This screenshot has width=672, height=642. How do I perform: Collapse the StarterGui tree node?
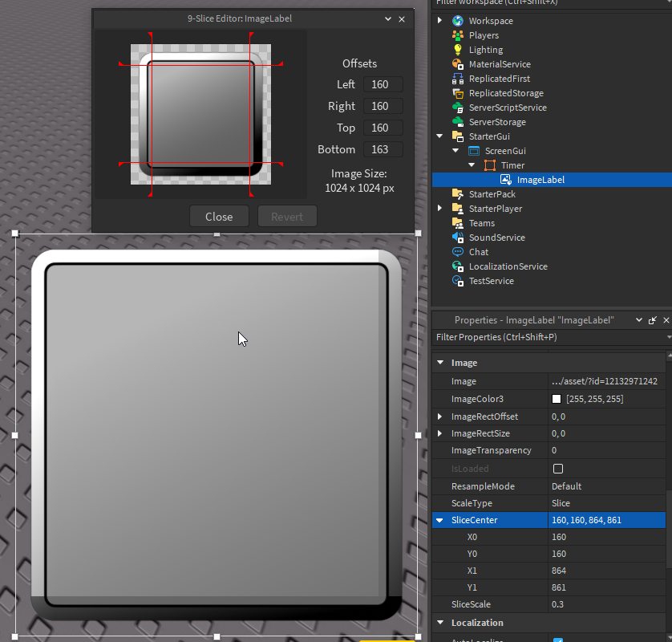click(x=439, y=136)
